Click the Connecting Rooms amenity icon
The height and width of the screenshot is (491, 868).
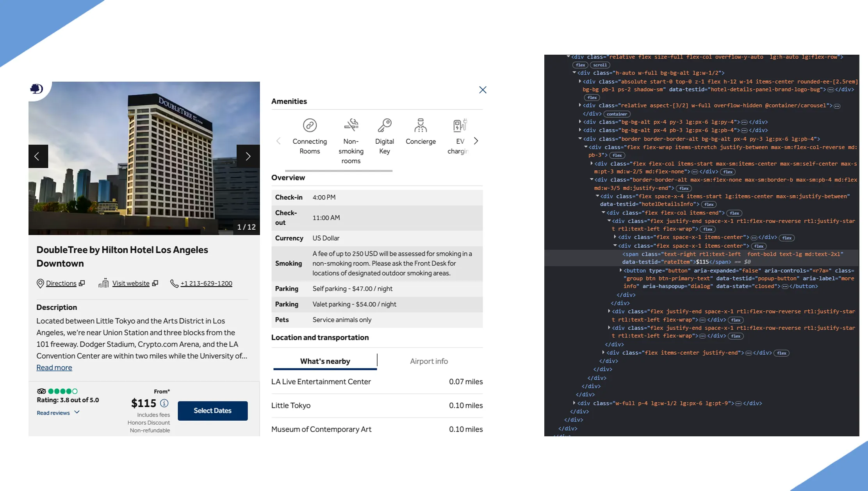tap(310, 125)
